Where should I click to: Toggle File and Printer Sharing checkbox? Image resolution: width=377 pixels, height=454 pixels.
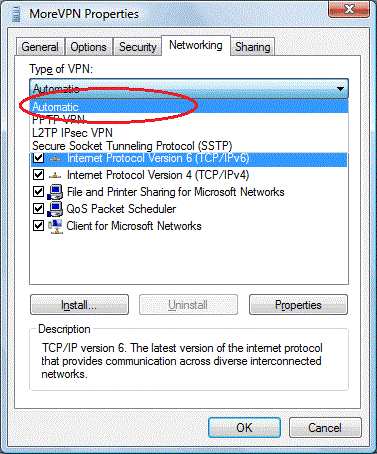tap(39, 192)
